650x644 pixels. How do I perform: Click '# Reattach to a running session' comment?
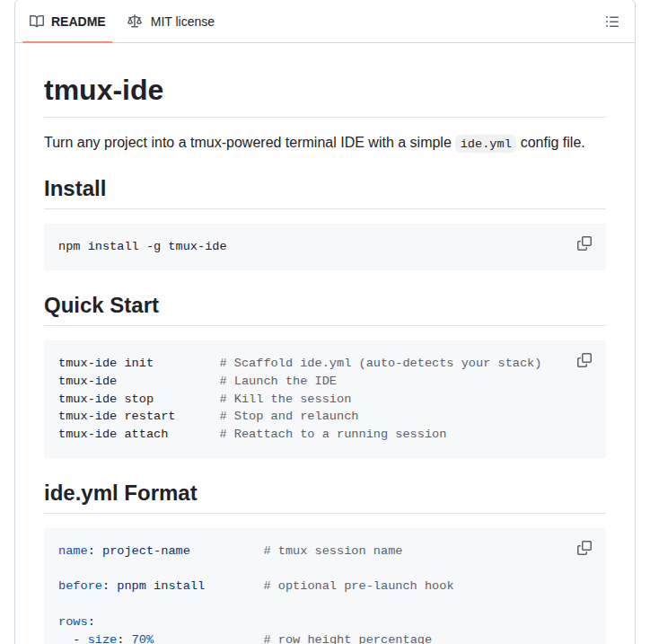coord(333,434)
